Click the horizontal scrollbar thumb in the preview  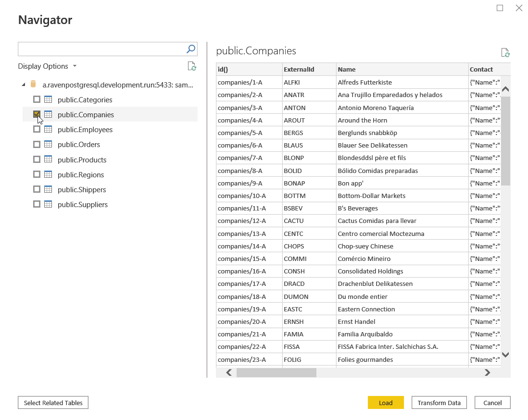point(276,372)
